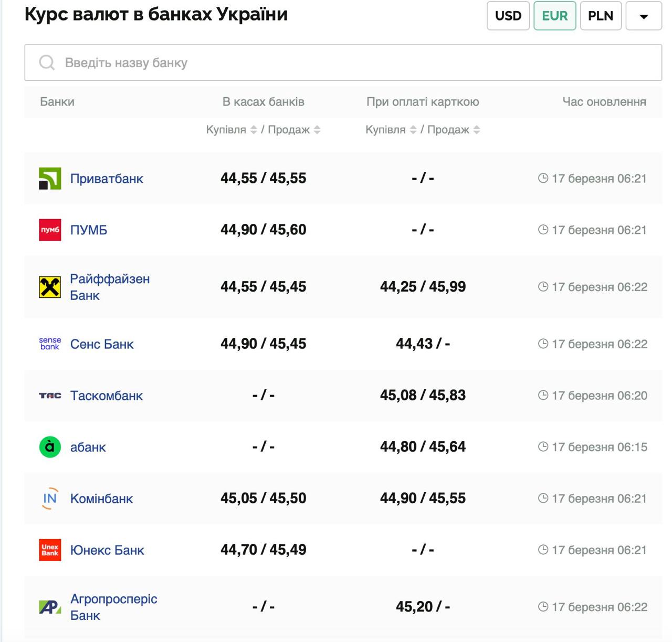
Task: Click the Sense Bank logo icon
Action: point(50,344)
